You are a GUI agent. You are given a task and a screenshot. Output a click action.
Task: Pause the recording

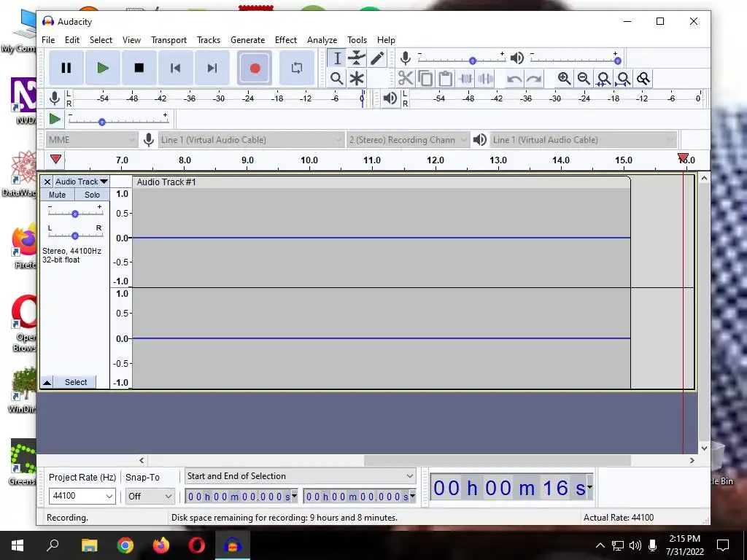[x=66, y=68]
